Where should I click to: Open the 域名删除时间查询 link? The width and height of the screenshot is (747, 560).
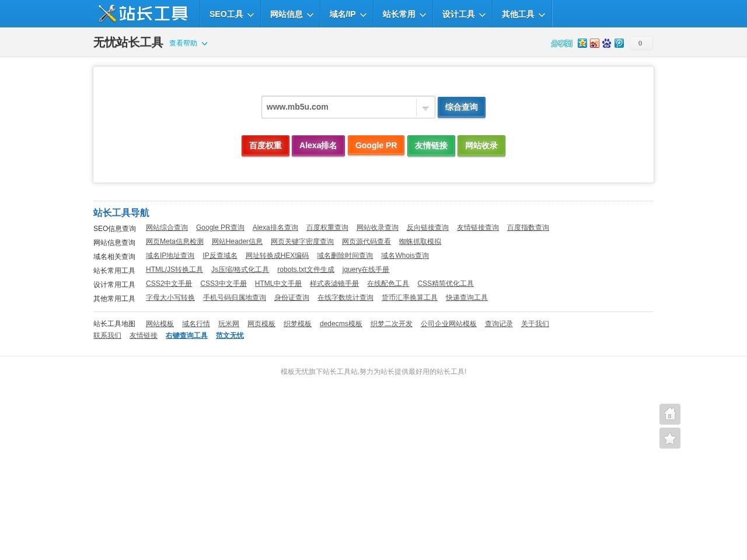pos(345,256)
